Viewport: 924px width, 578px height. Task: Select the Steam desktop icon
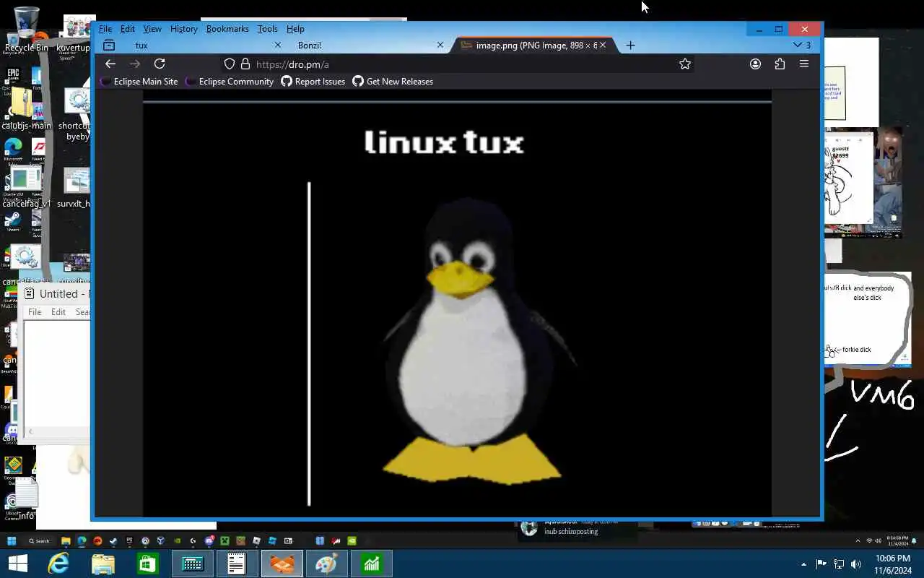coord(13,223)
